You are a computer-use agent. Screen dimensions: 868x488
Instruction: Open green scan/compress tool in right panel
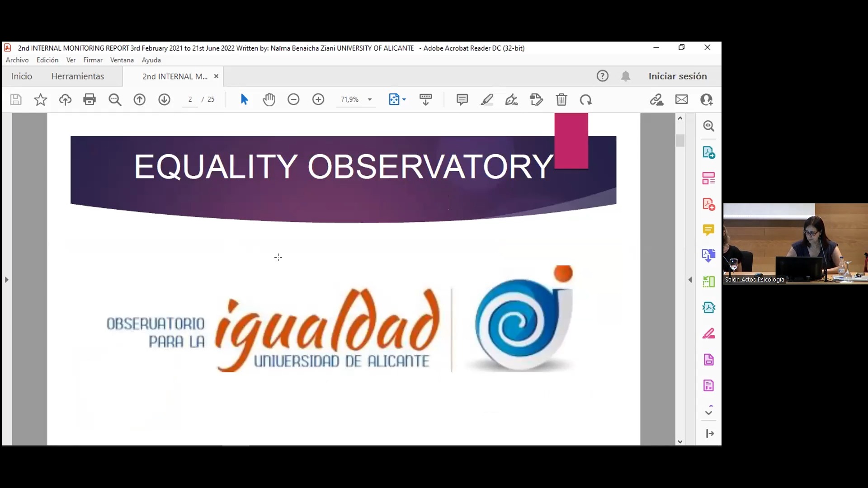click(x=708, y=282)
